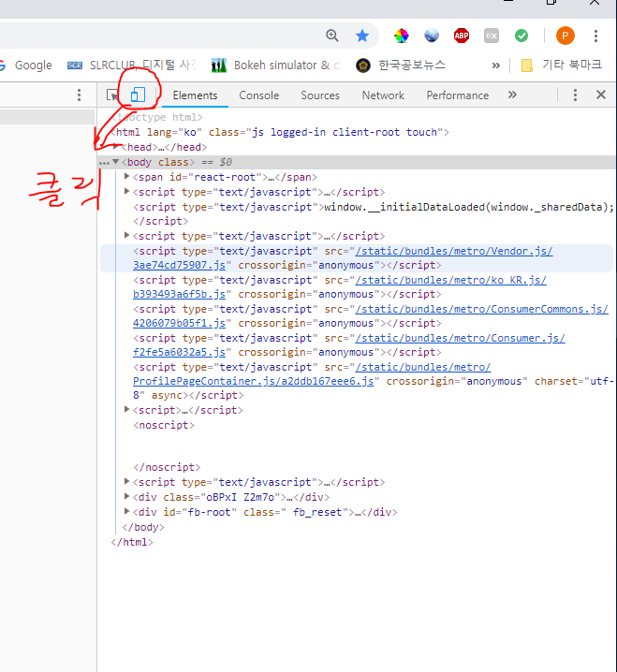The image size is (617, 672).
Task: Select the closing /html tag
Action: point(132,542)
